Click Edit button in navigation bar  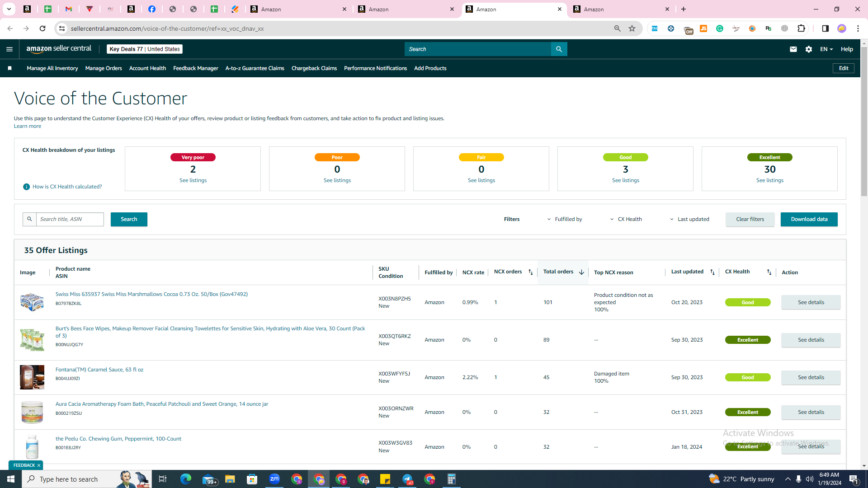coord(844,68)
